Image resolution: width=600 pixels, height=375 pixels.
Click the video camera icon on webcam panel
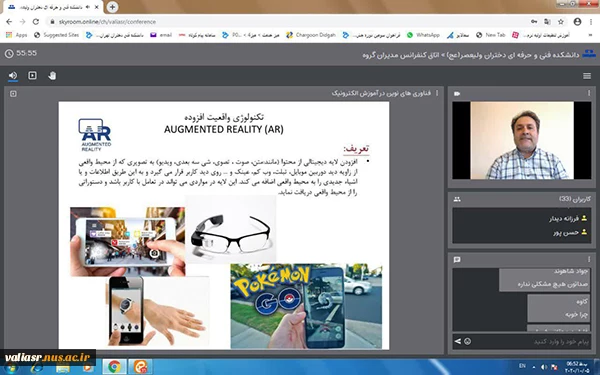coord(457,93)
